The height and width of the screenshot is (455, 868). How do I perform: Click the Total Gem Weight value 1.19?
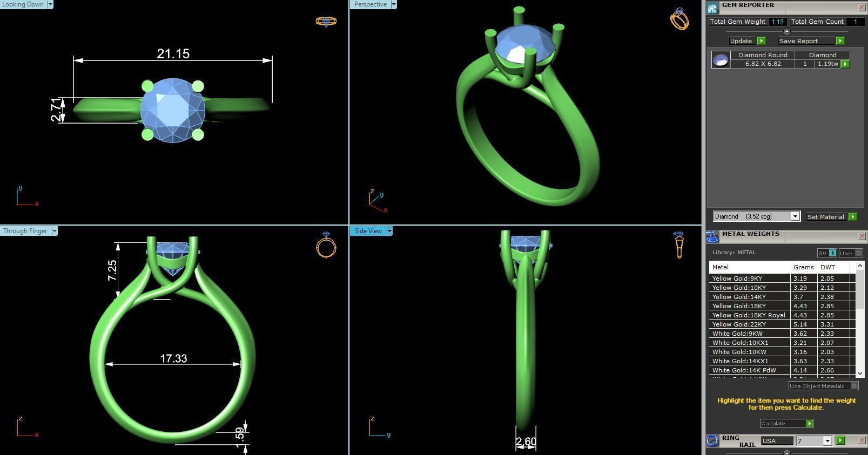point(777,22)
